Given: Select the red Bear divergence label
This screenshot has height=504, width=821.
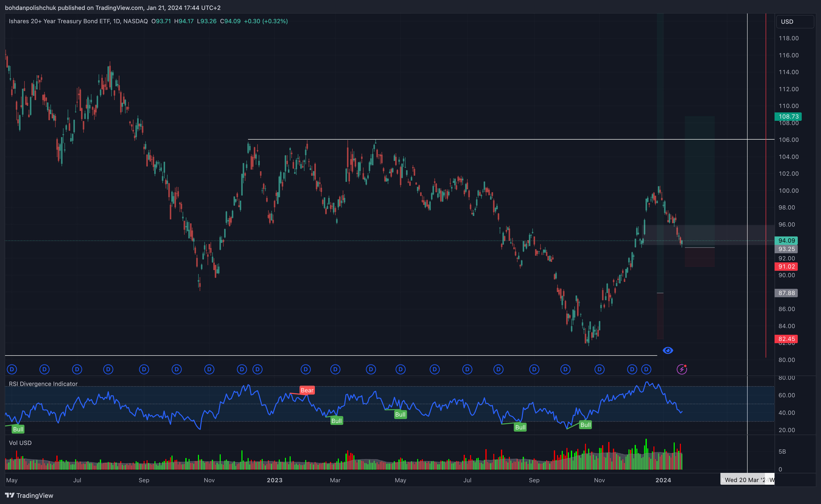Looking at the screenshot, I should (x=307, y=390).
